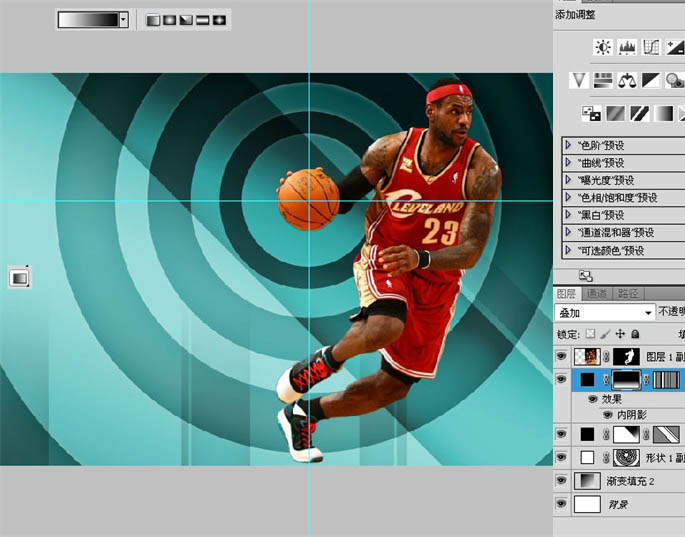Hide the 图层 1 副本 player layer
Image resolution: width=685 pixels, height=537 pixels.
(561, 356)
